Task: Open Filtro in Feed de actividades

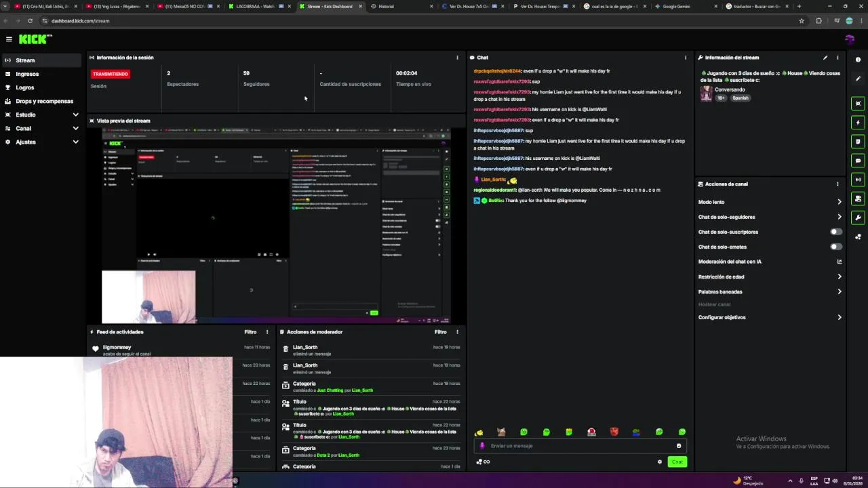Action: click(x=250, y=332)
